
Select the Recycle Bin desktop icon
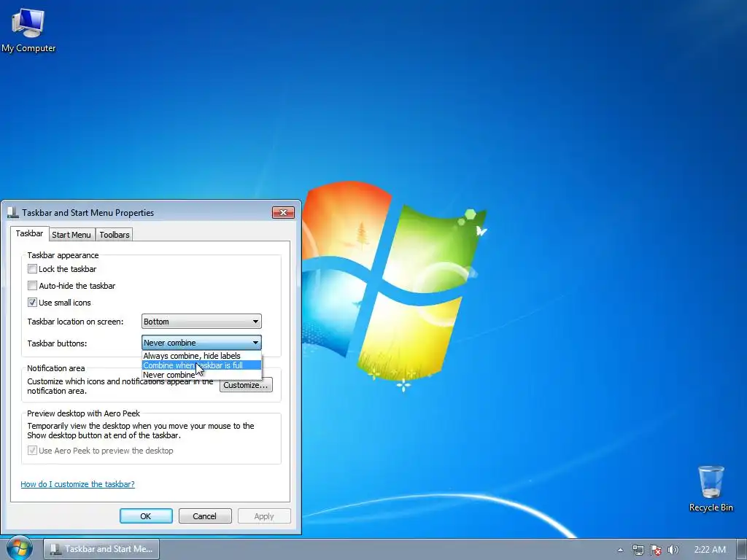[x=711, y=489]
